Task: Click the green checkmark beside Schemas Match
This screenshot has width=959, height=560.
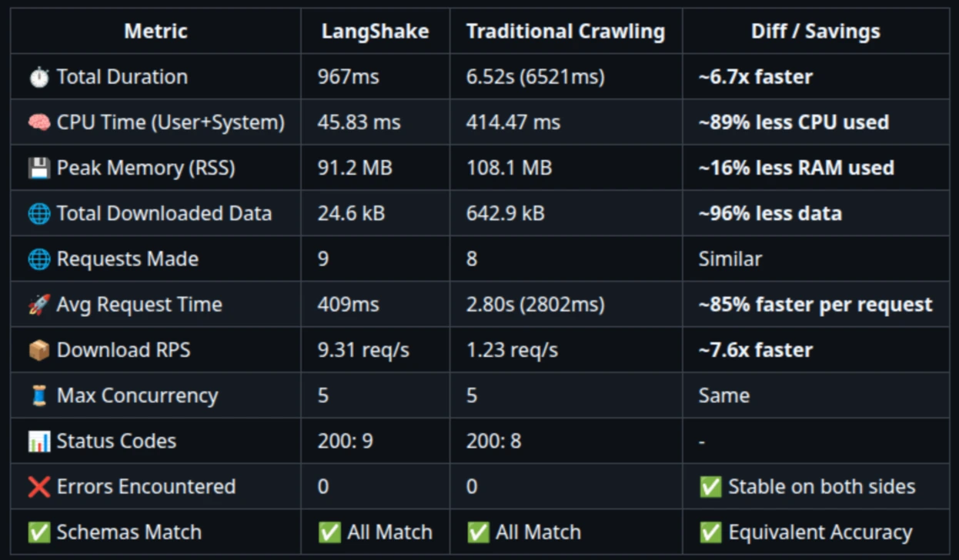Action: [38, 532]
